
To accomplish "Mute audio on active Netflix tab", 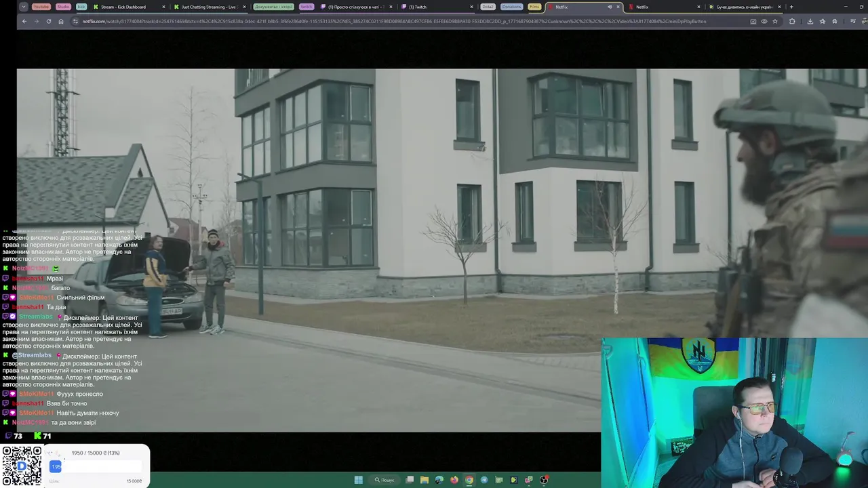I will pyautogui.click(x=610, y=7).
